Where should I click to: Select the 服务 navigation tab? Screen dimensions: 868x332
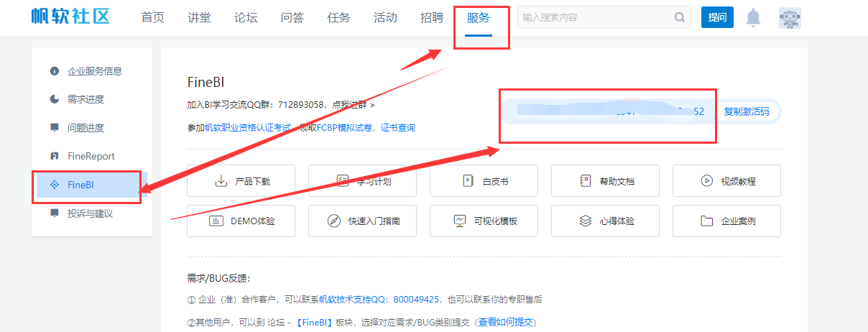[x=479, y=18]
